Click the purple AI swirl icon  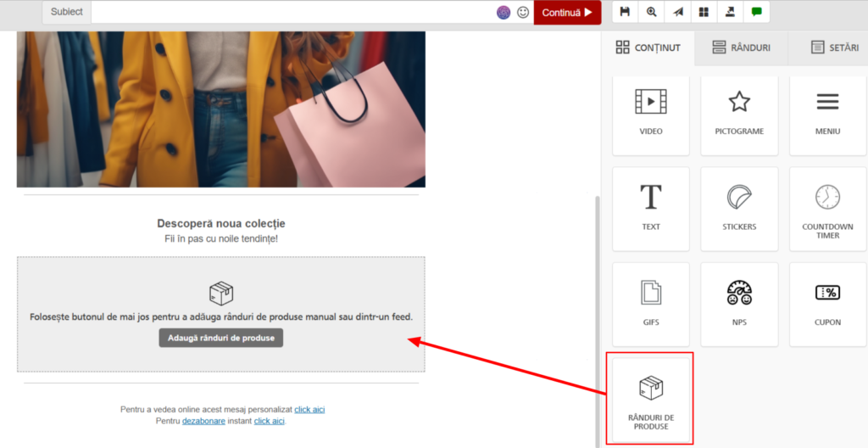[x=504, y=13]
